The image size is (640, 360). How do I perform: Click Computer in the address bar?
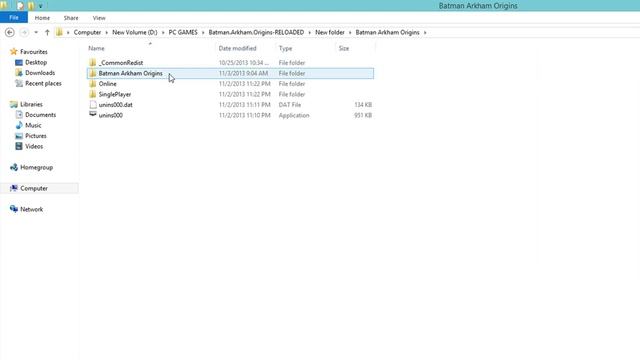coord(87,32)
